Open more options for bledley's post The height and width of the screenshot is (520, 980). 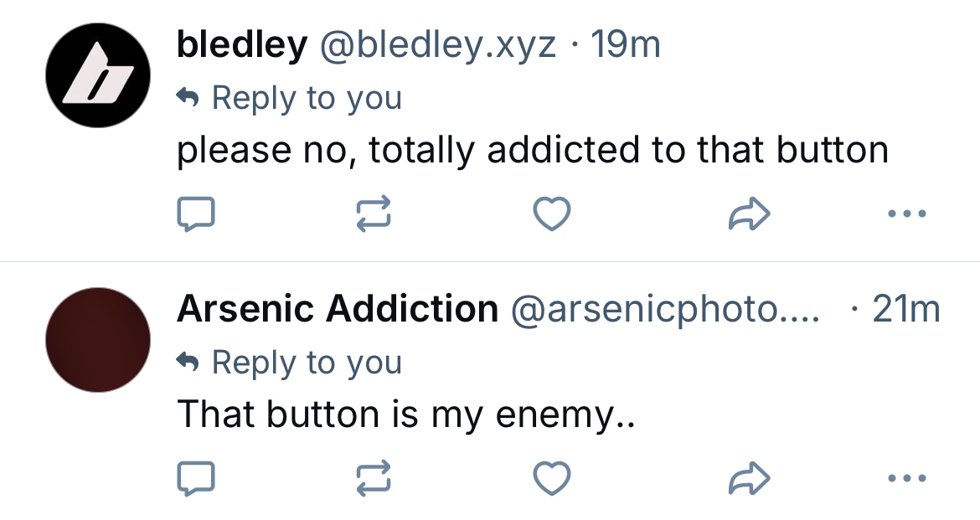click(906, 214)
